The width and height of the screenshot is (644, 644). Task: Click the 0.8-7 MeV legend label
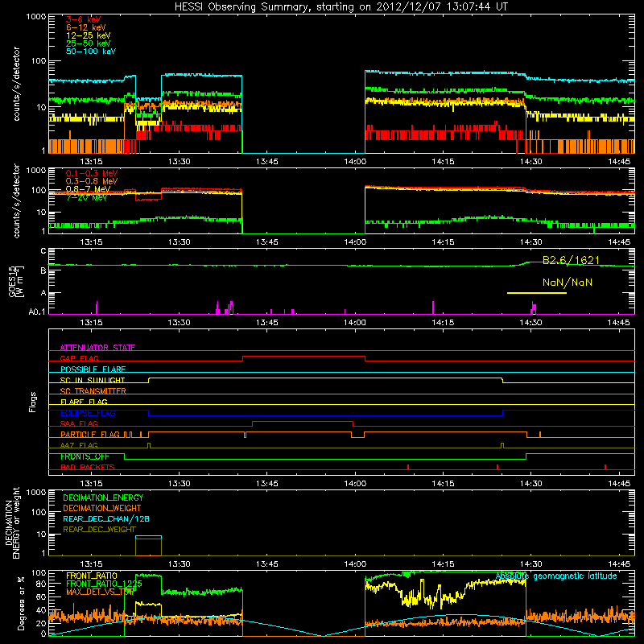(88, 189)
